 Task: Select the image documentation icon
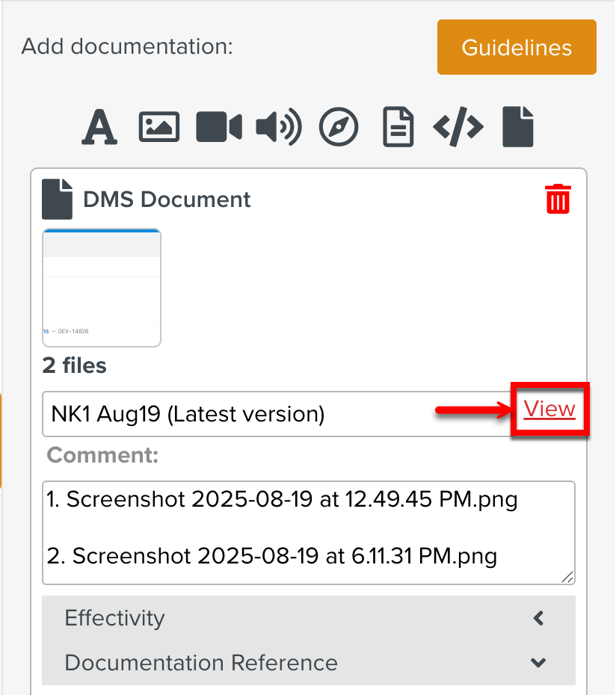(159, 127)
